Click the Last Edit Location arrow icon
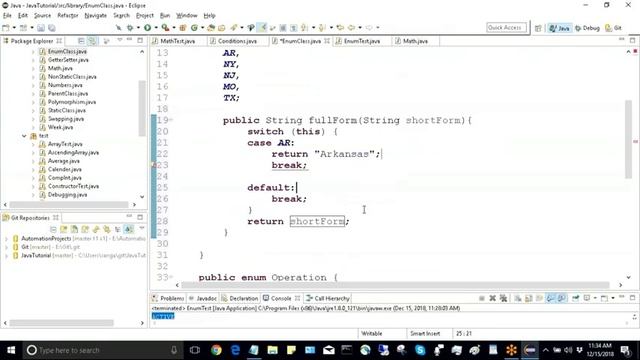 click(x=340, y=28)
